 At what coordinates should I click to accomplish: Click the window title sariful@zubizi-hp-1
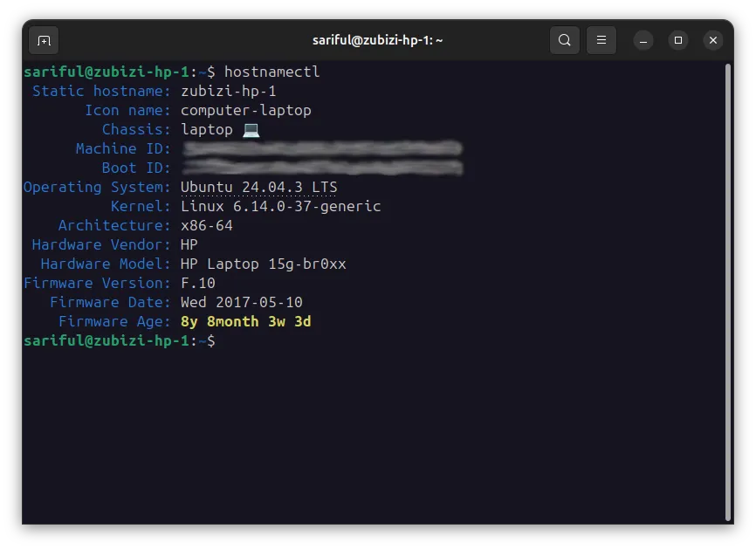[x=377, y=40]
